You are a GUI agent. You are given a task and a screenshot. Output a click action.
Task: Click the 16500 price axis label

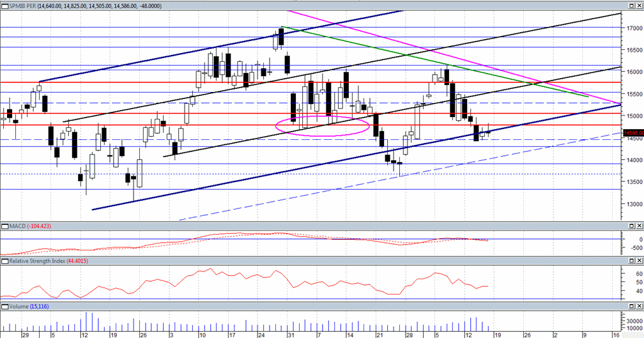point(635,50)
